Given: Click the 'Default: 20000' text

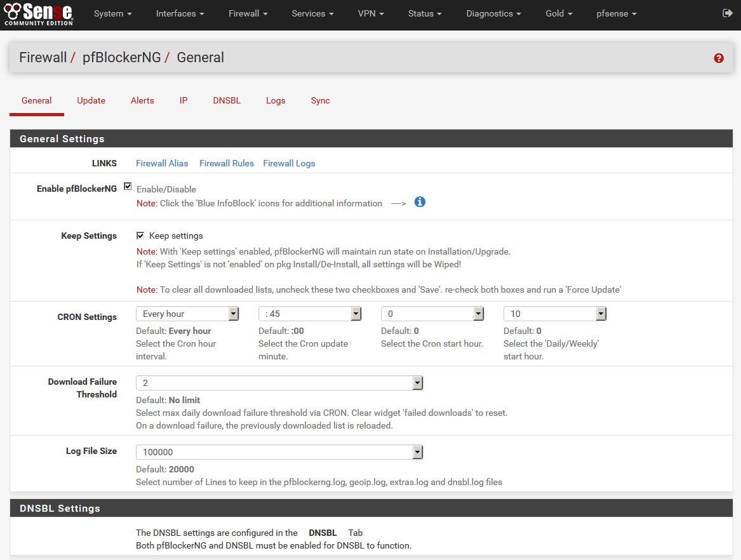Looking at the screenshot, I should [165, 469].
